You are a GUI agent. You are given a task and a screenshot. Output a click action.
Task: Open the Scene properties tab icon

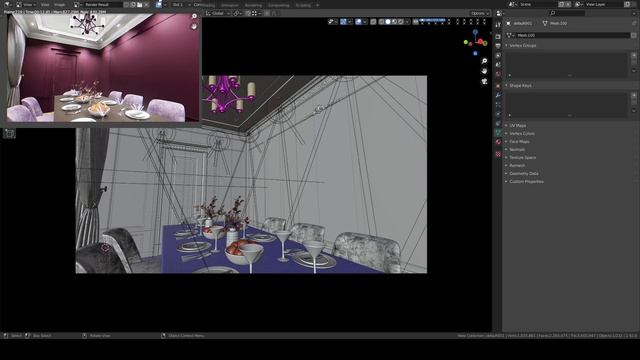(498, 64)
